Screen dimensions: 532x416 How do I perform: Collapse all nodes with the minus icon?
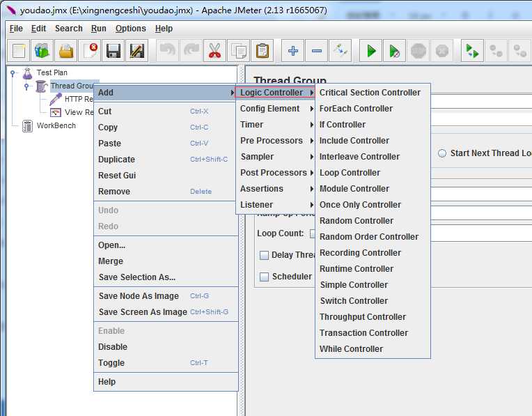tap(317, 51)
